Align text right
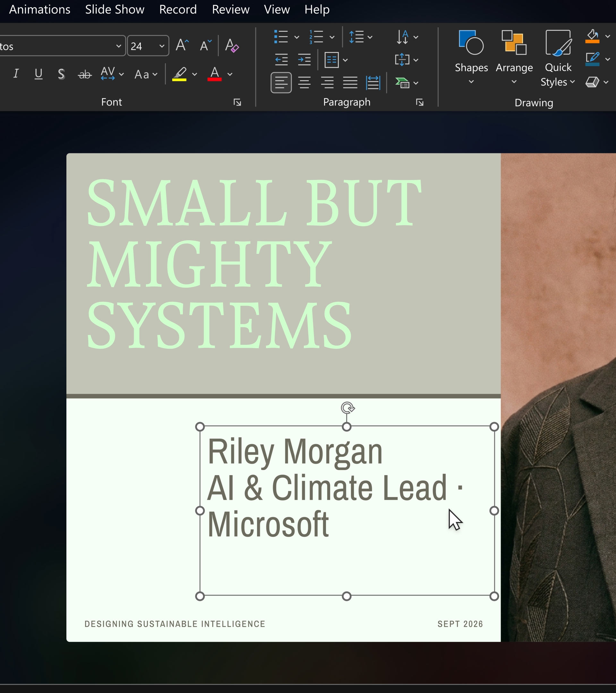The image size is (616, 693). point(327,82)
